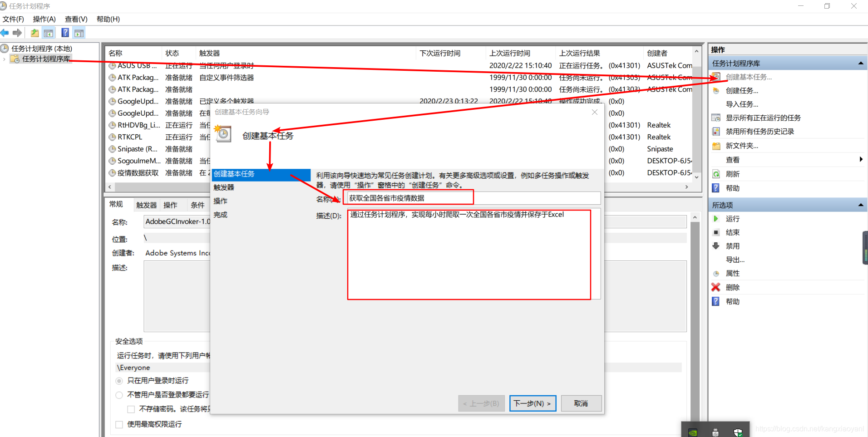Click the 属性 clock icon

(x=716, y=274)
